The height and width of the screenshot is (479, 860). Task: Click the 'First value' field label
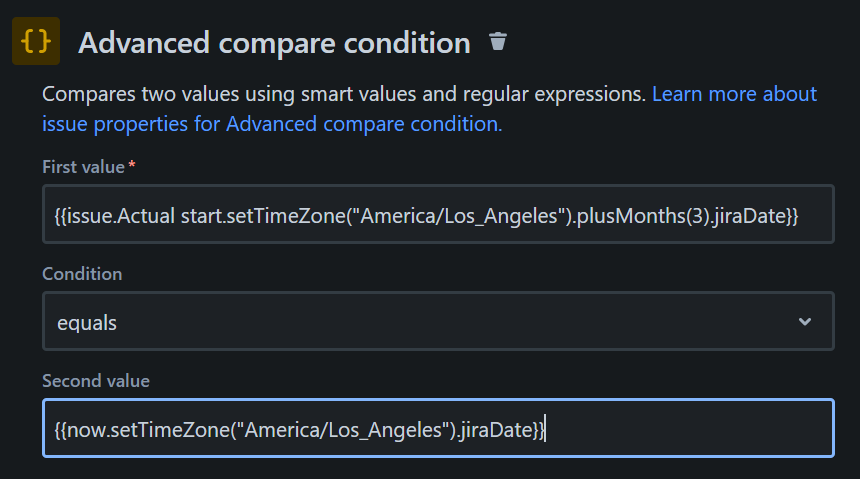pyautogui.click(x=82, y=167)
